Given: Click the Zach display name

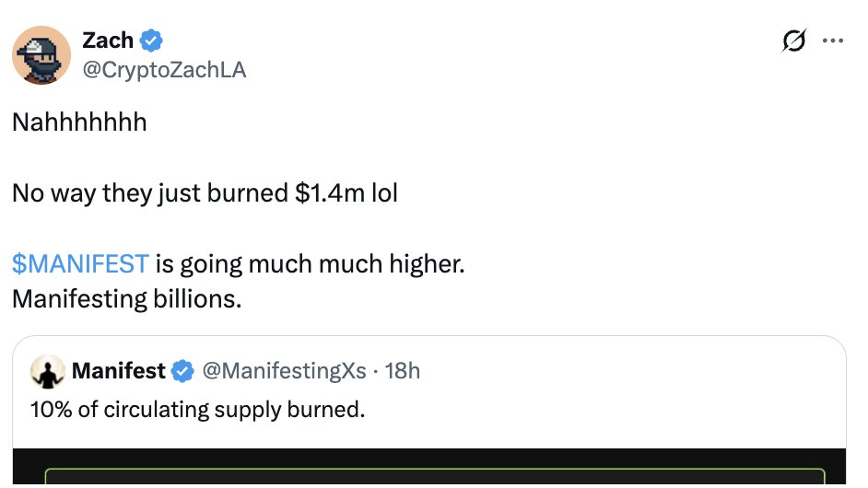Looking at the screenshot, I should [108, 41].
